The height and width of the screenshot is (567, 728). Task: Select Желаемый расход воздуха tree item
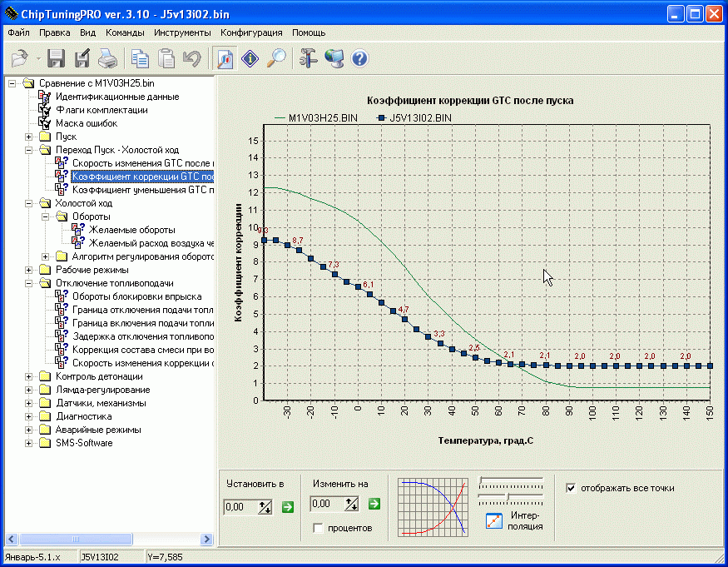[x=151, y=243]
